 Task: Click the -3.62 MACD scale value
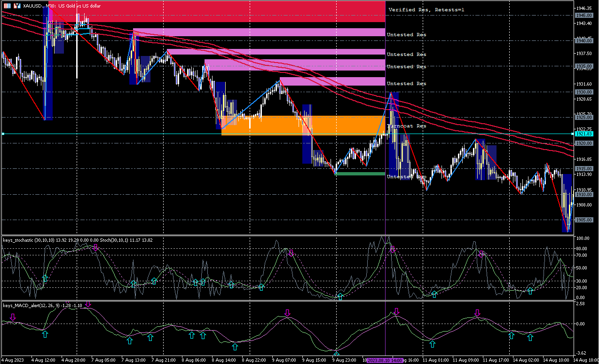(580, 353)
